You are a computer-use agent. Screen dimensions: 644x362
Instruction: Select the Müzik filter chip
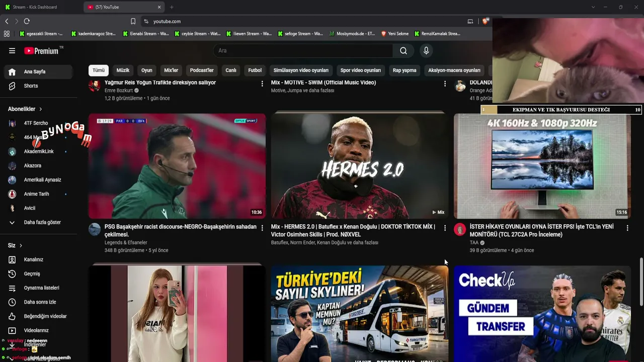pos(123,70)
